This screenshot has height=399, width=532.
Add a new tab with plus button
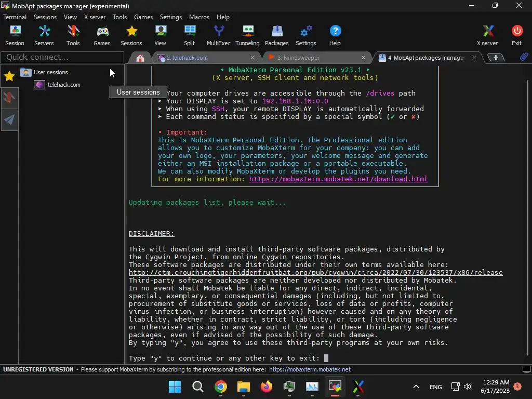coord(496,58)
